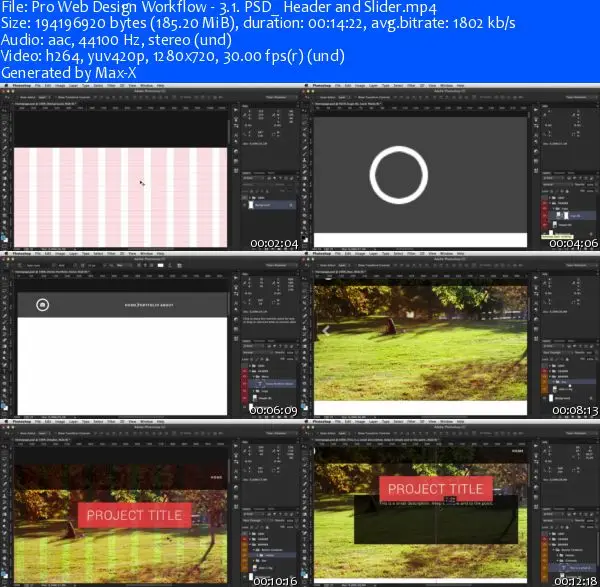Open Window menu in 00:10:16 frame
This screenshot has width=600, height=587.
[x=146, y=422]
